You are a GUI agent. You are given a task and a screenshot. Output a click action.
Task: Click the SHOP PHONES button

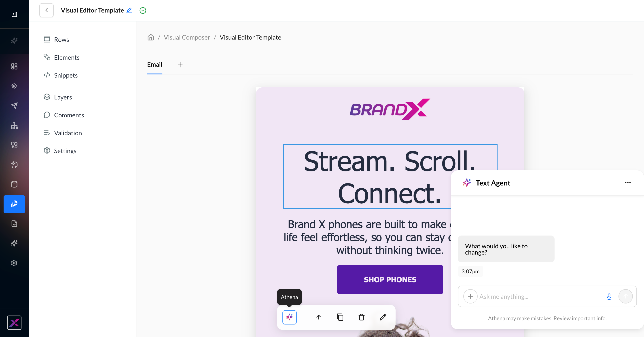click(x=390, y=279)
